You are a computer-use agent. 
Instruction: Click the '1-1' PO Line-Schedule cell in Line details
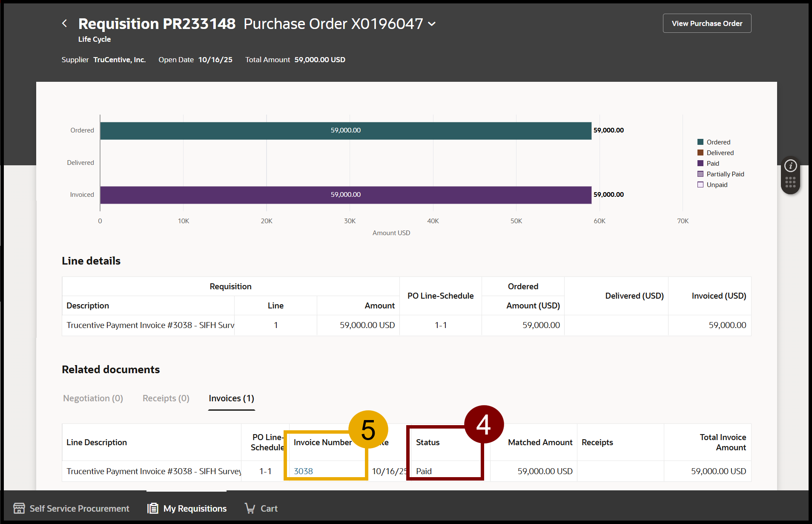pyautogui.click(x=441, y=325)
